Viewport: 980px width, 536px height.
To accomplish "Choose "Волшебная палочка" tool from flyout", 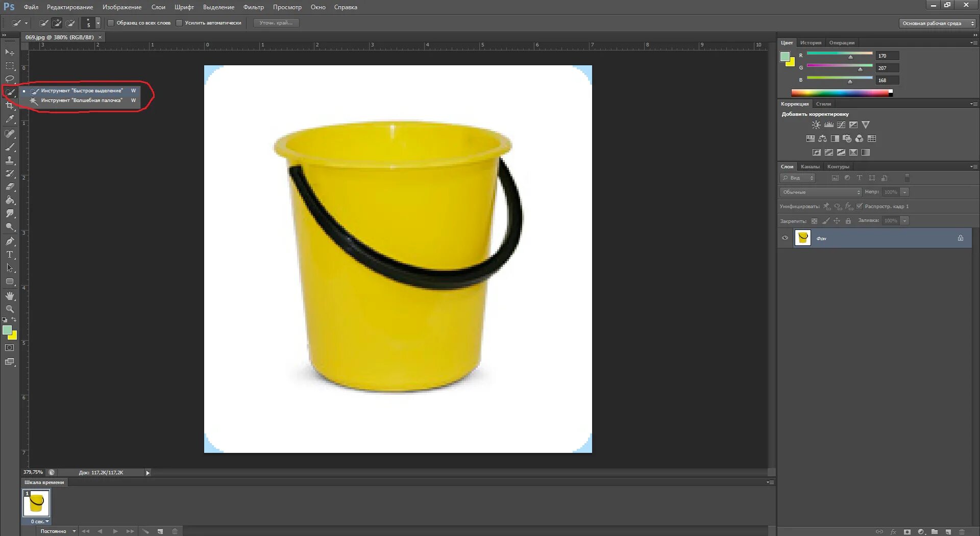I will [82, 100].
